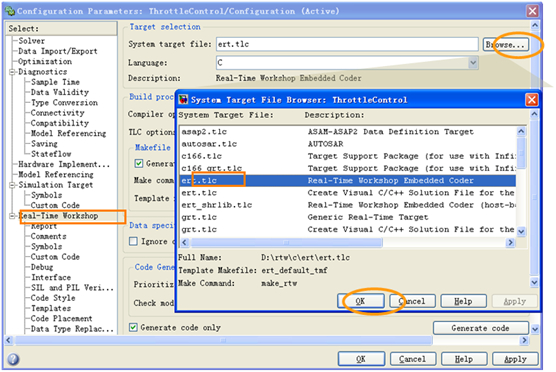The image size is (556, 372).
Task: Click Cancel in the System Target File Browser
Action: pos(412,301)
